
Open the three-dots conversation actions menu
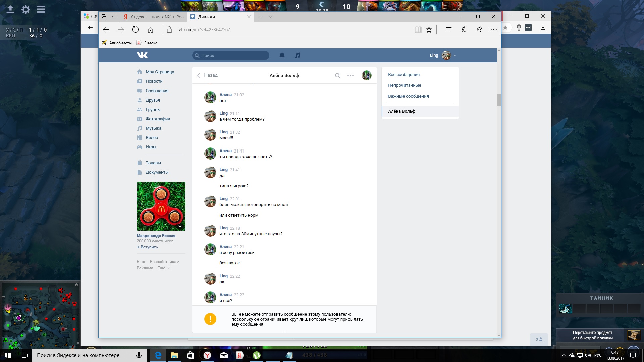351,75
